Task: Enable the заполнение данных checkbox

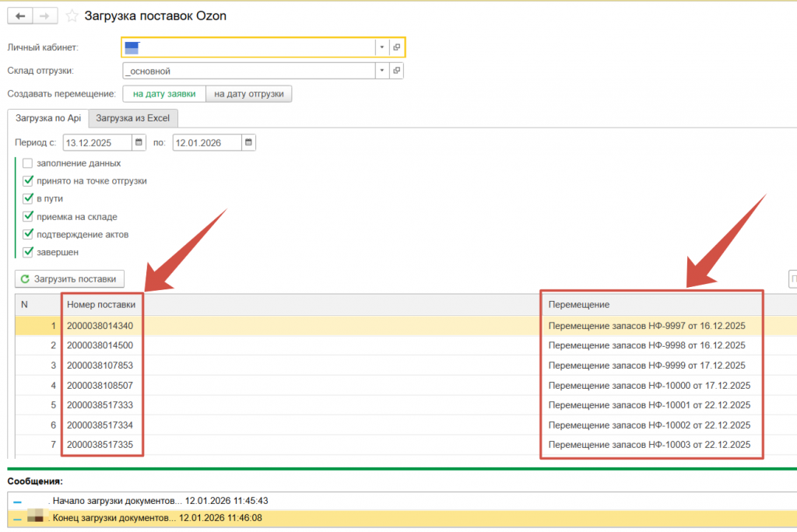Action: tap(28, 163)
